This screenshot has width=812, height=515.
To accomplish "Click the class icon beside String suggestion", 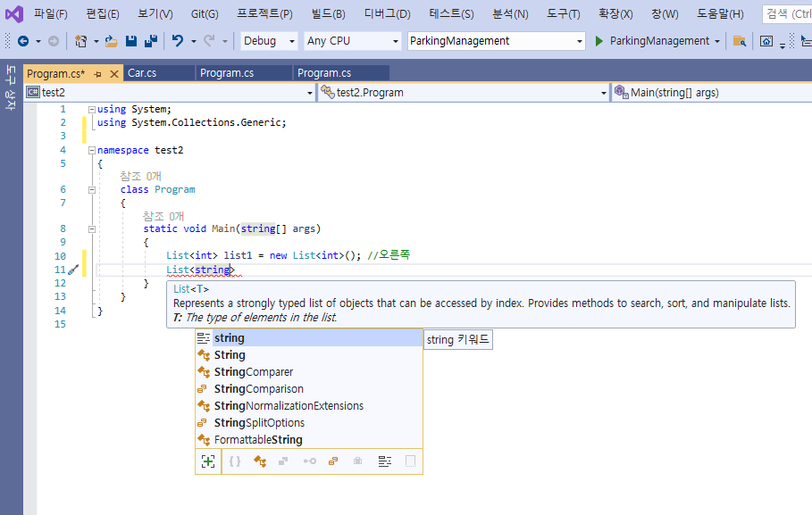I will (204, 355).
